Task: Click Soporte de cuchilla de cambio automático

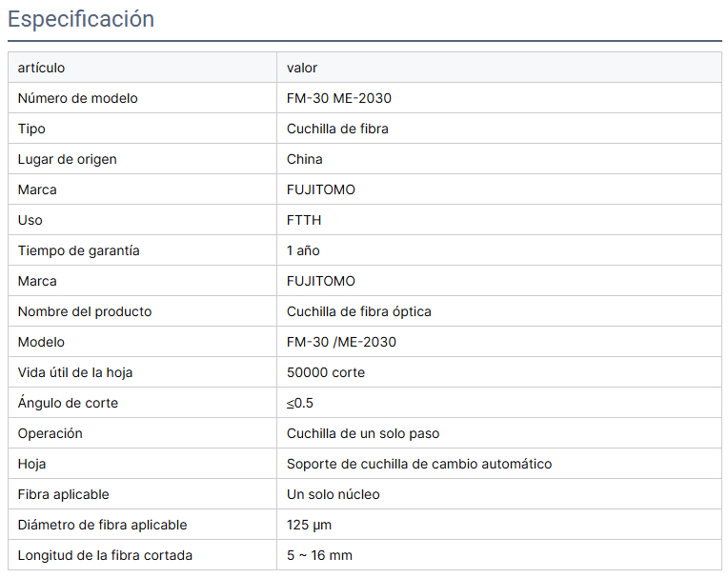Action: [419, 464]
